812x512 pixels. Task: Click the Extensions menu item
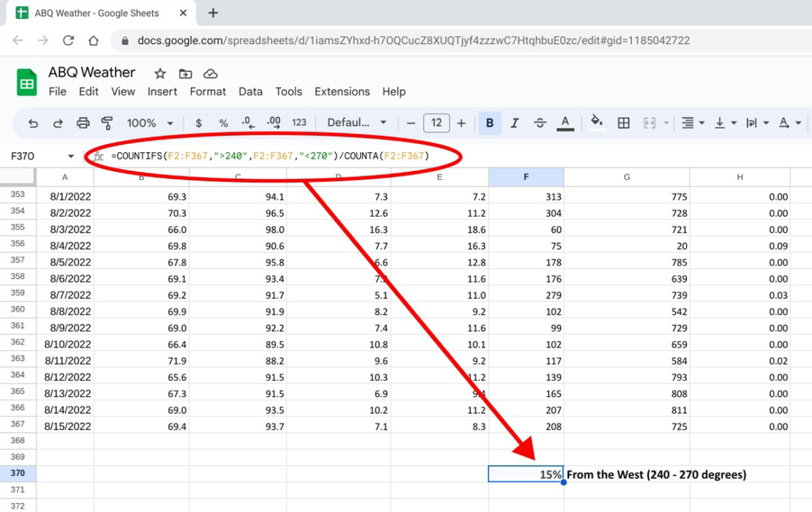[x=342, y=91]
